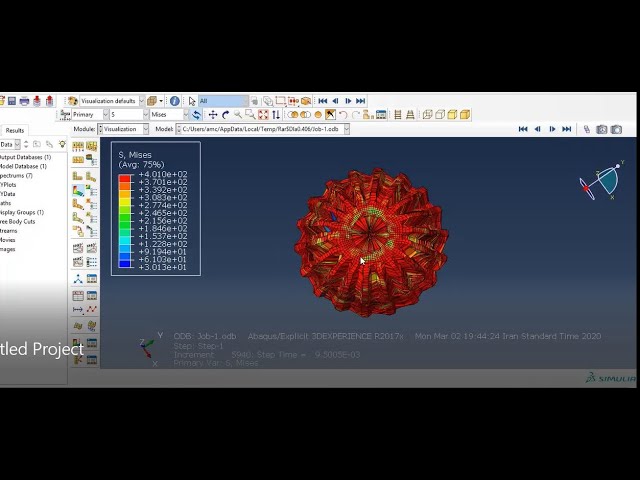Toggle perspective view ladder icon
Viewport: 640px width, 480px height.
(410, 115)
